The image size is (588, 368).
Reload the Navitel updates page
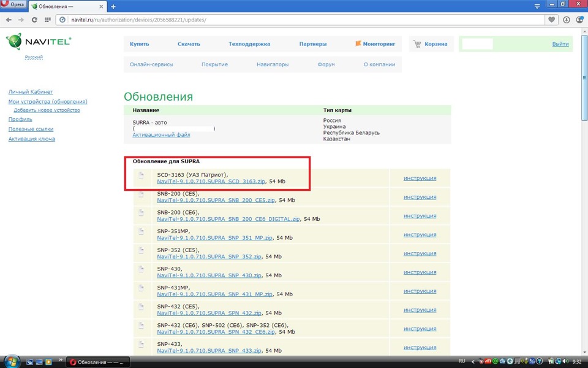34,20
